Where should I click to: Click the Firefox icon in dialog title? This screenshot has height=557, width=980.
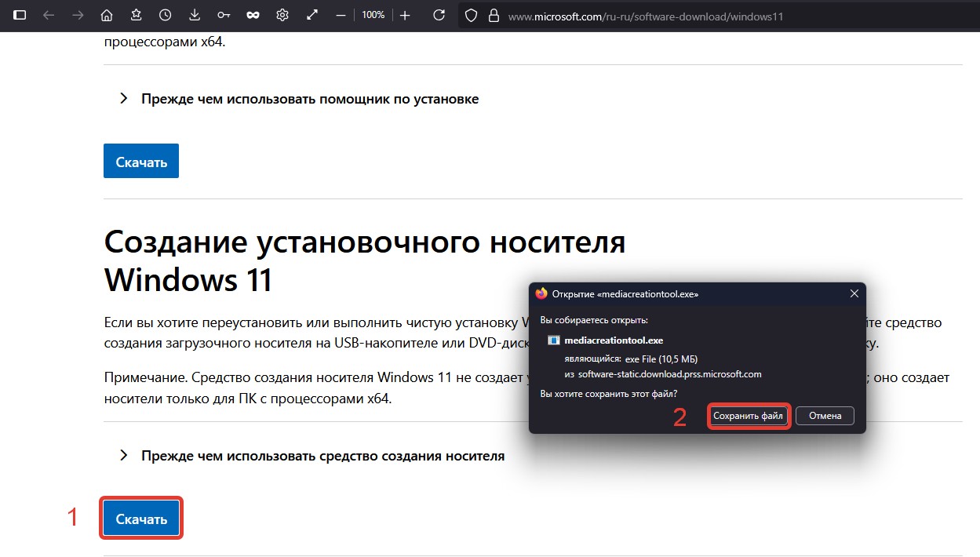tap(541, 293)
